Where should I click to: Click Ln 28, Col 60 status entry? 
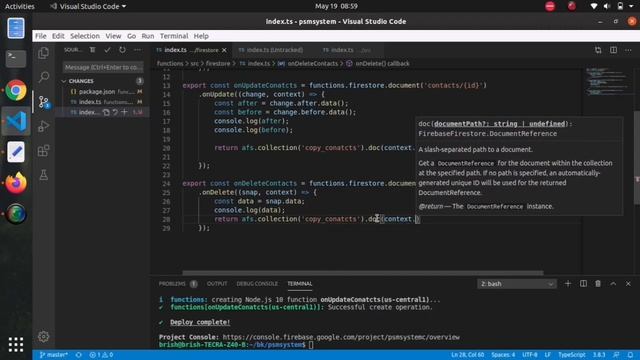pos(467,355)
